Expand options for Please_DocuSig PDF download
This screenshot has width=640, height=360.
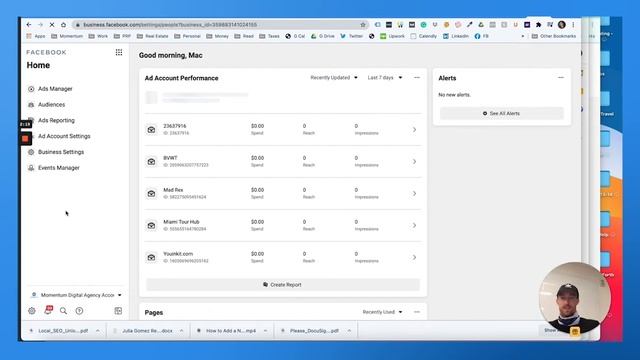[x=349, y=331]
